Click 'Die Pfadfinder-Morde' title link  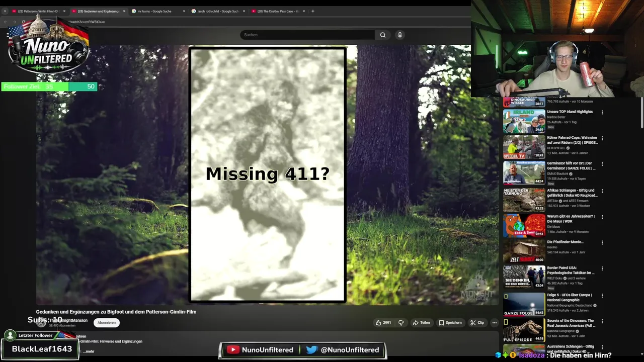(566, 242)
